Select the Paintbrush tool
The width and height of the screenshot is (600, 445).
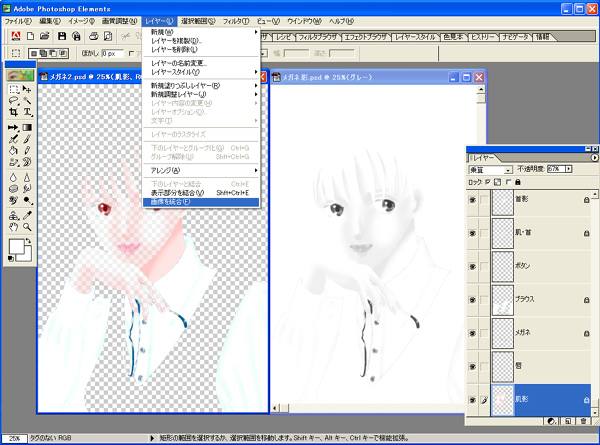coord(27,139)
